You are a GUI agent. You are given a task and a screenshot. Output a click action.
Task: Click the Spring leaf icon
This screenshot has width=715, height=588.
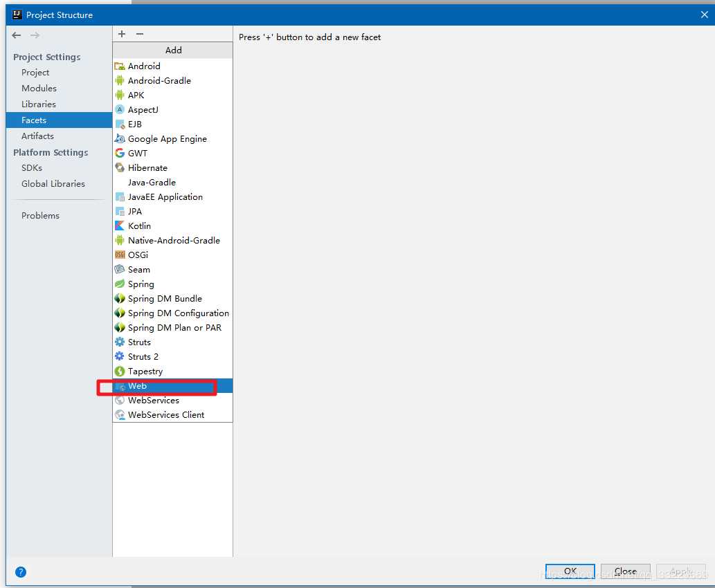click(x=120, y=284)
